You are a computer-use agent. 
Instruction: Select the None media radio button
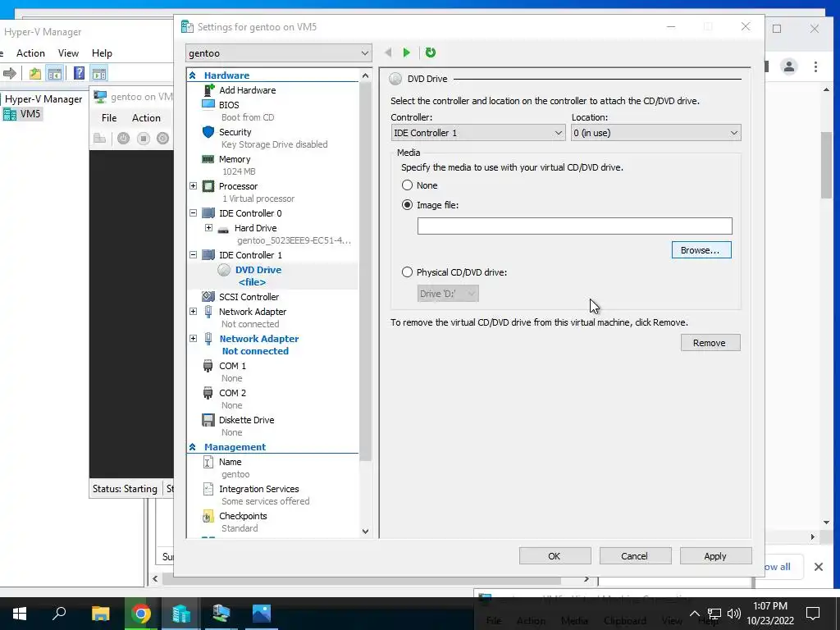click(x=407, y=185)
